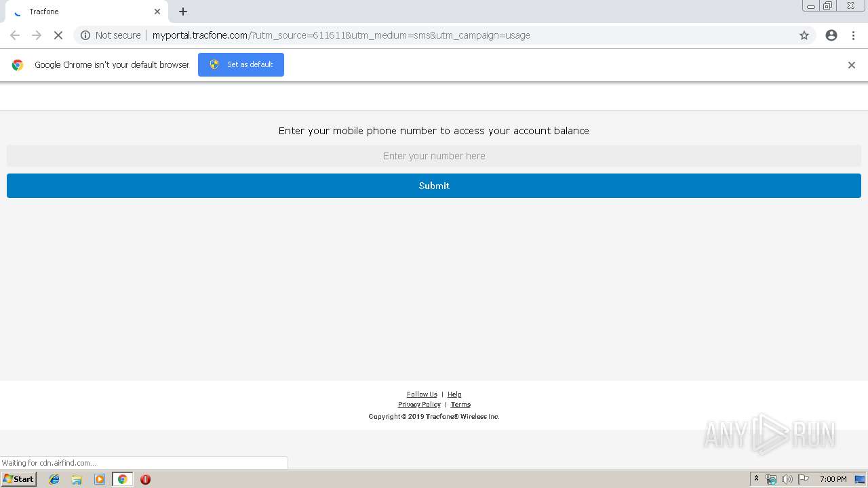Click the Chrome logo in notification bar

(18, 65)
